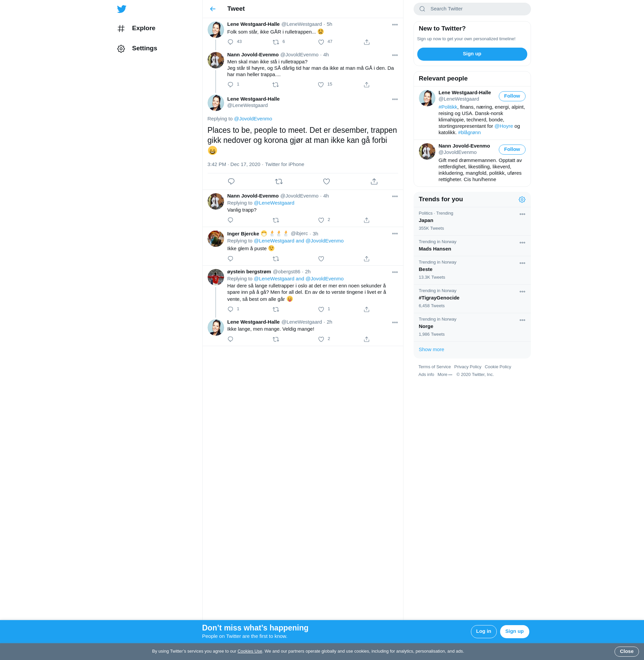Viewport: 644px width, 660px height.
Task: Open more options on 'Vanlig trapp?' tweet
Action: click(395, 197)
